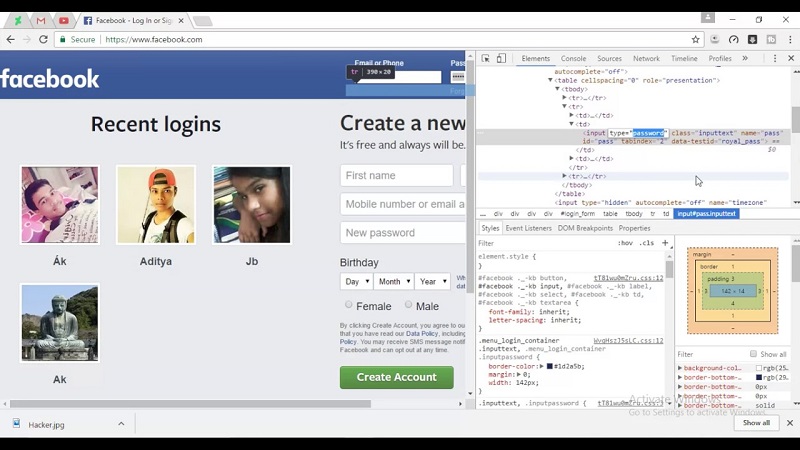Open the Data Policy link
This screenshot has width=800, height=450.
422,333
